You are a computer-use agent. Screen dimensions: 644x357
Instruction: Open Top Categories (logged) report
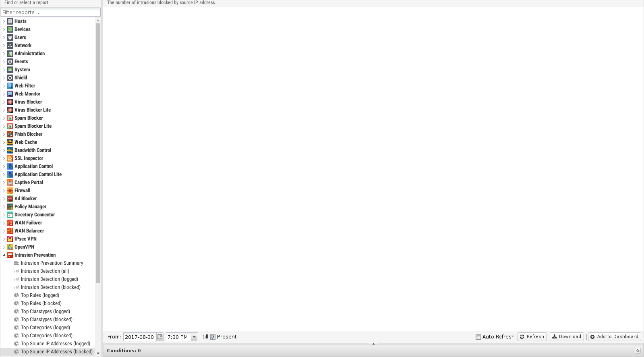click(46, 328)
